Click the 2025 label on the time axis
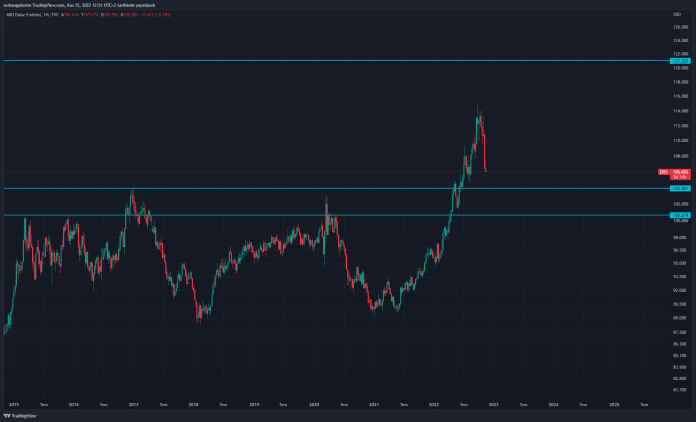Image resolution: width=696 pixels, height=422 pixels. pos(614,405)
